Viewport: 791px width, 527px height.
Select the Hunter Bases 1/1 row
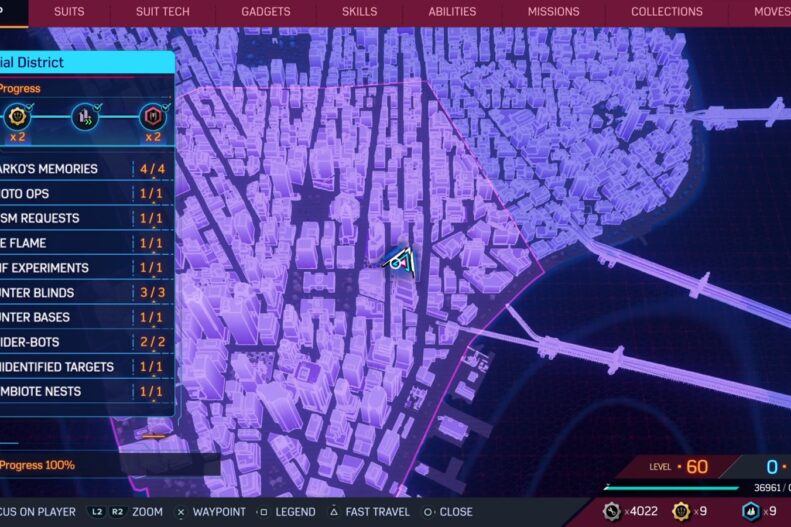(x=86, y=317)
